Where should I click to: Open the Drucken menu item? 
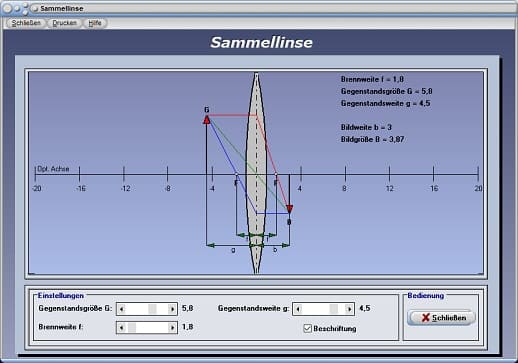[x=64, y=23]
